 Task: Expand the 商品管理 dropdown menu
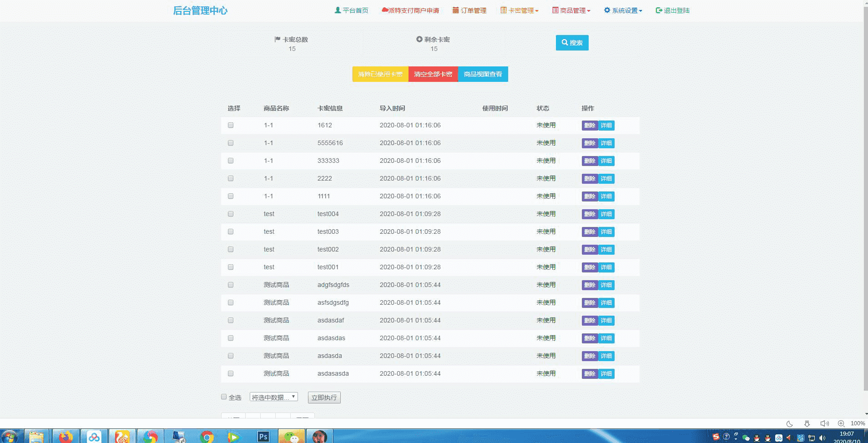click(571, 10)
